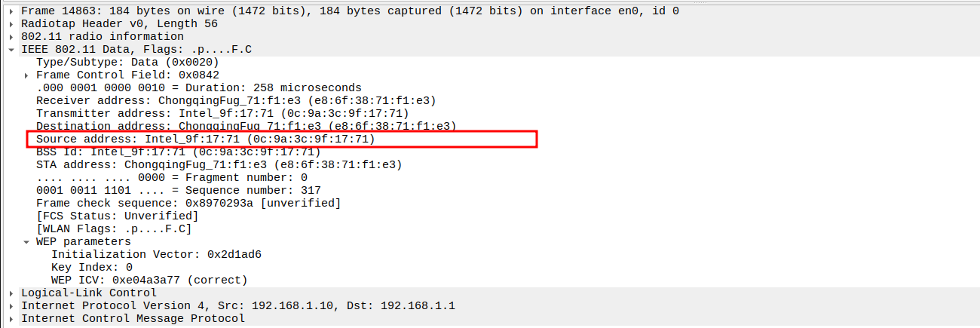The width and height of the screenshot is (980, 328).
Task: Select the WEP ICV correct line
Action: 149,280
